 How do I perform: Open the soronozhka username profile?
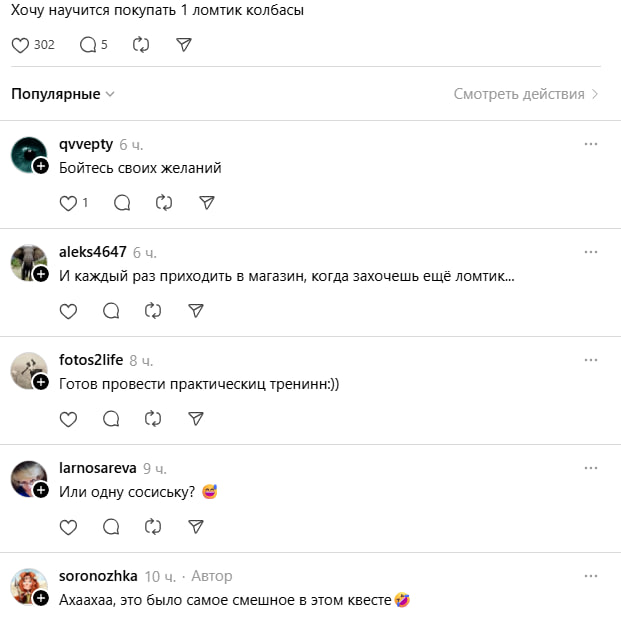coord(98,576)
